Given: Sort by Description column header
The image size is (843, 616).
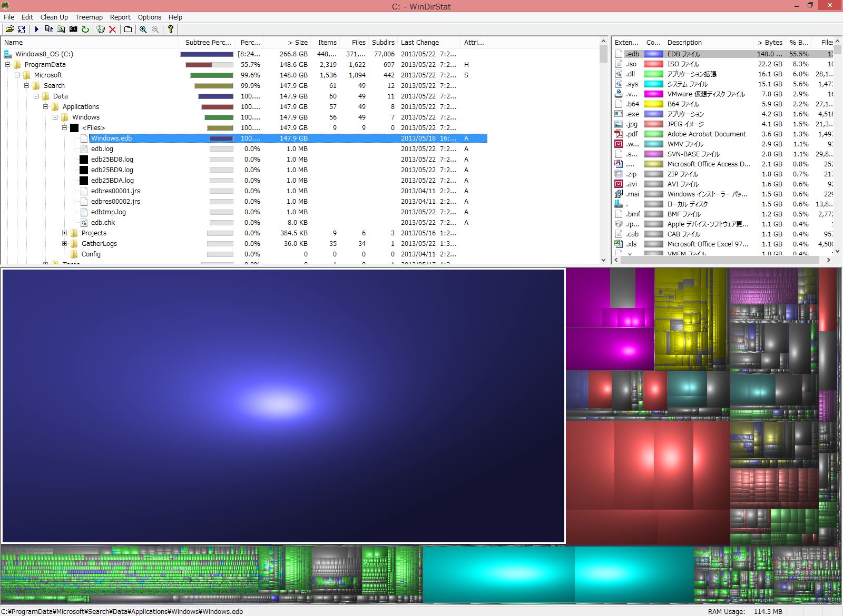Looking at the screenshot, I should 709,42.
